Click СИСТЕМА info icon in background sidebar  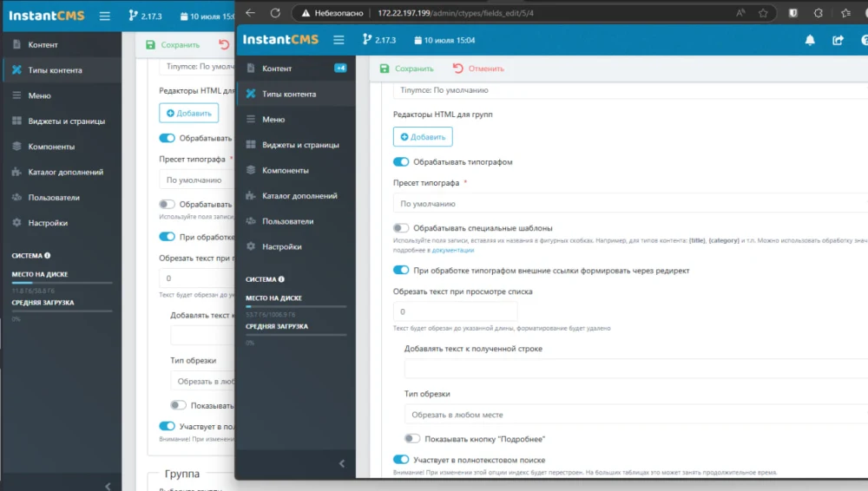47,255
